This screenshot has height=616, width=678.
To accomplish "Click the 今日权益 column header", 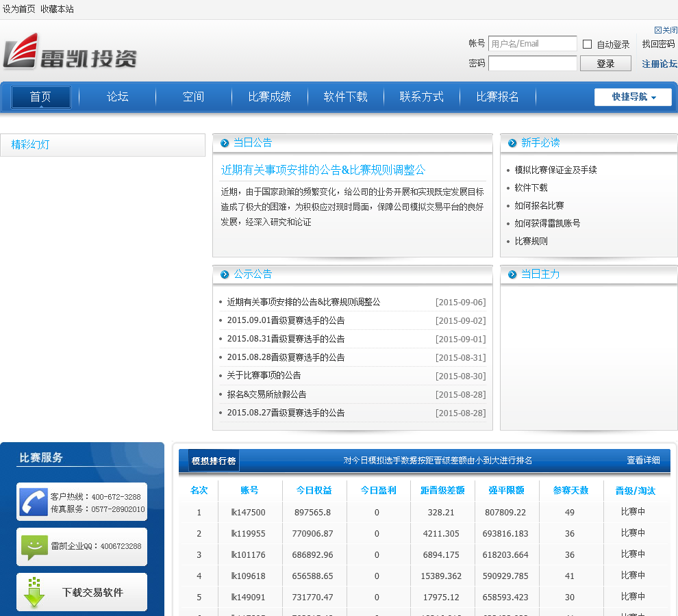I will pos(314,490).
